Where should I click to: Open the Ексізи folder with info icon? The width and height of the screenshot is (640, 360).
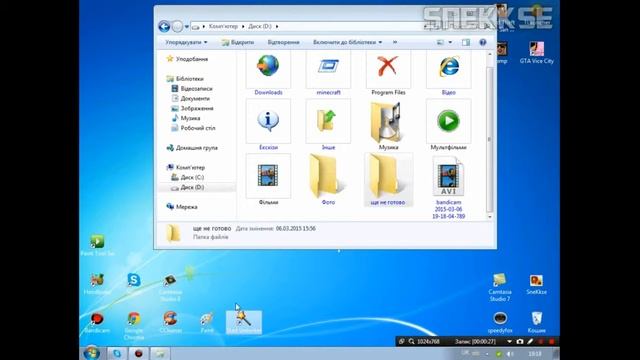click(x=268, y=125)
